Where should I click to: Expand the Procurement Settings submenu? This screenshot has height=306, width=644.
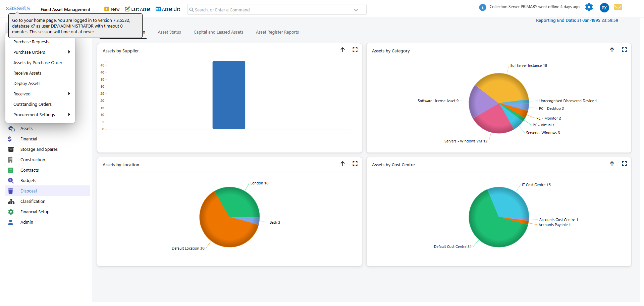[x=69, y=115]
